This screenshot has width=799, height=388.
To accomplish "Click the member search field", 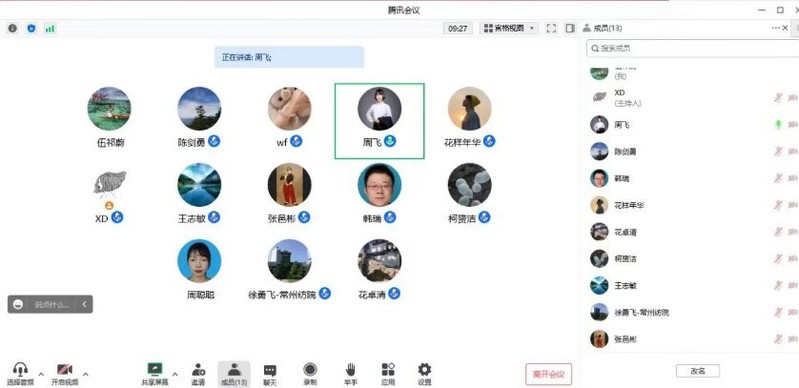I will pyautogui.click(x=693, y=48).
